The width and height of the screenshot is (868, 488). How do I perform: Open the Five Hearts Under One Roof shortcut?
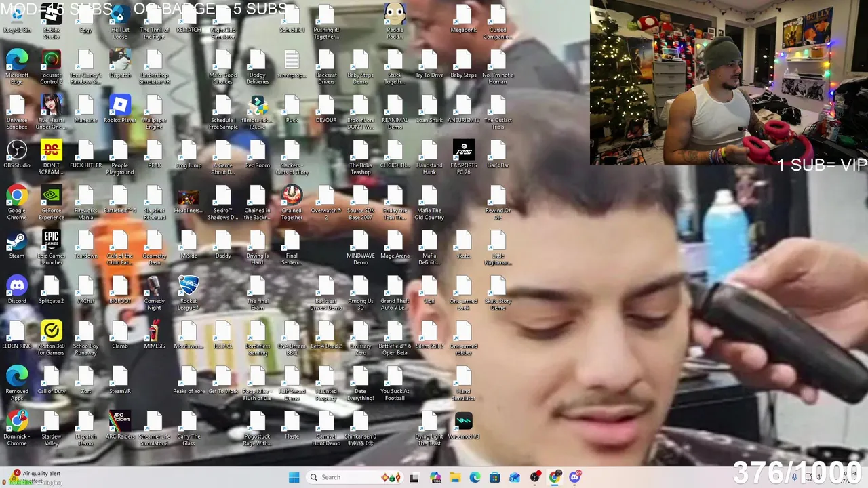click(52, 112)
